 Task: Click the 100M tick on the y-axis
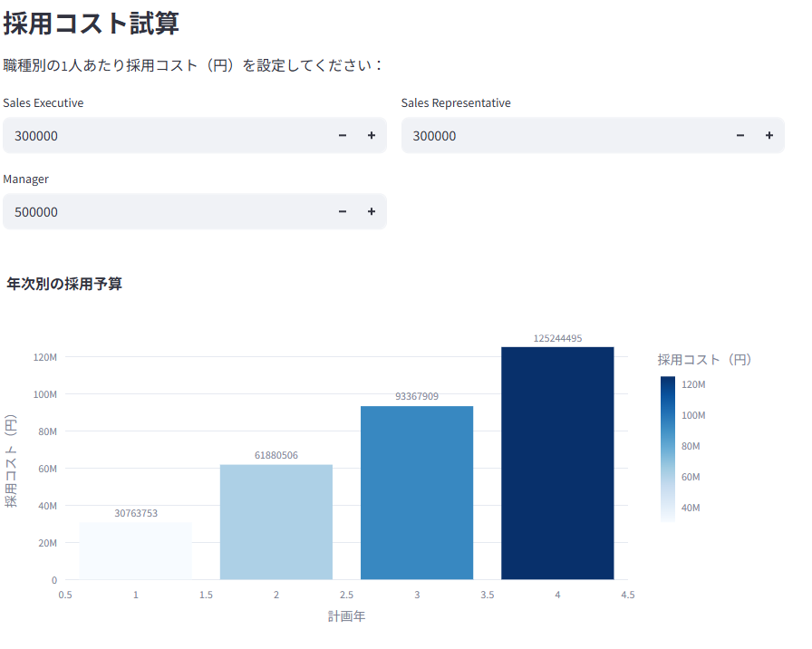[x=45, y=394]
